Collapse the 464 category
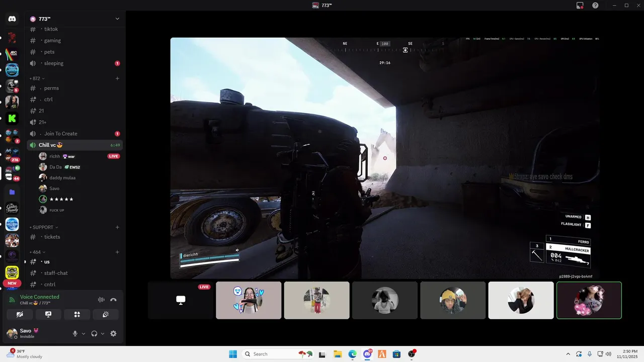This screenshot has height=362, width=644. (x=37, y=252)
